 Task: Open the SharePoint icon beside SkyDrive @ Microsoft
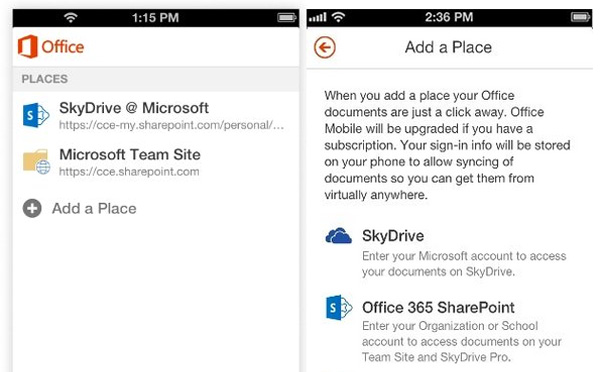(x=36, y=115)
